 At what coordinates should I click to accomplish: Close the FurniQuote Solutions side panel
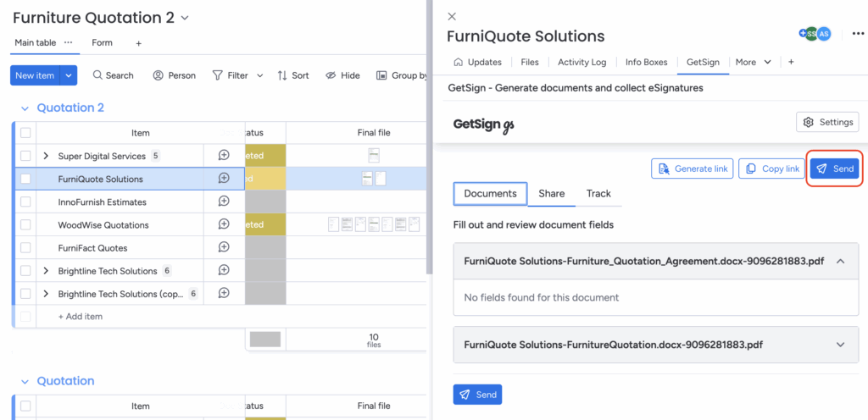coord(452,17)
